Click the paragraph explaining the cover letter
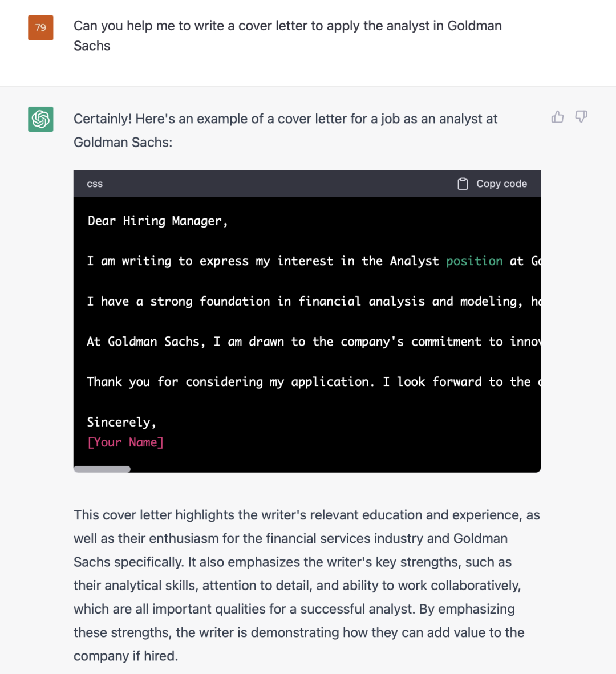Image resolution: width=616 pixels, height=674 pixels. point(307,586)
